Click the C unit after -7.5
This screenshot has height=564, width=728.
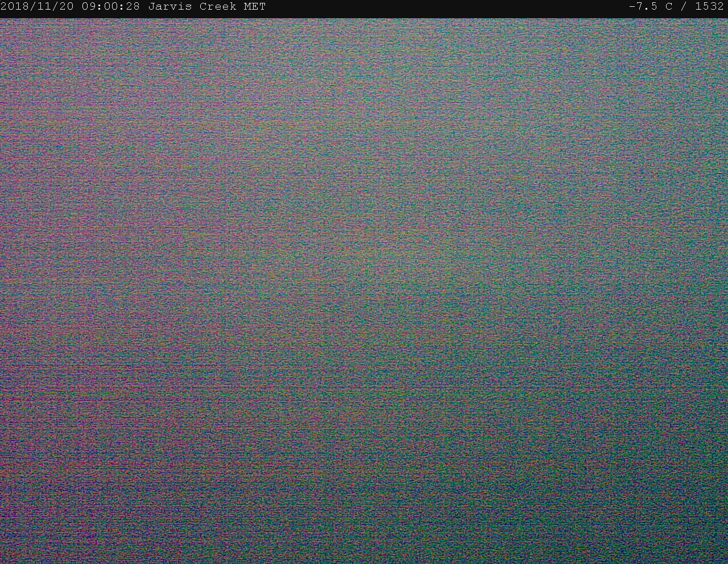669,7
